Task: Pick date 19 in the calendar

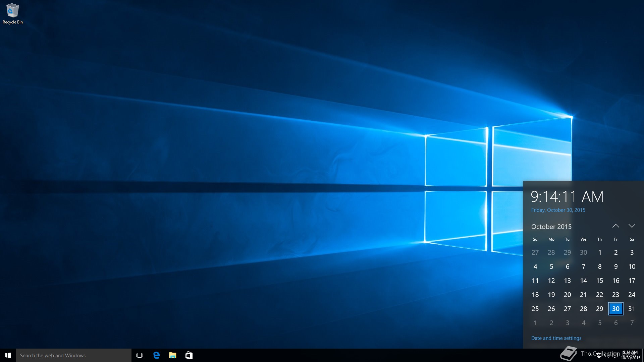Action: 551,295
